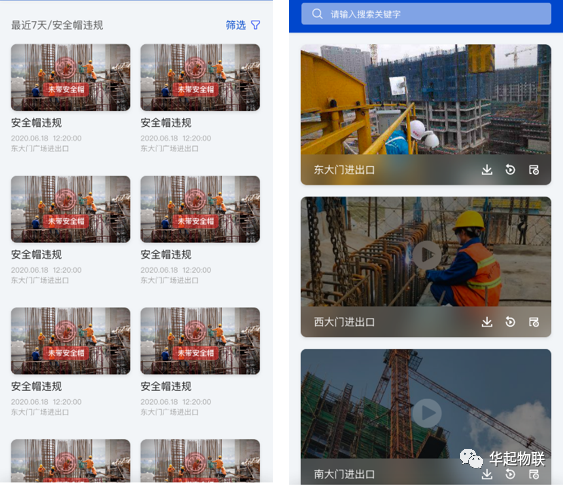Select the 东大门进出口 label
Screen dimensions: 563x485
344,169
